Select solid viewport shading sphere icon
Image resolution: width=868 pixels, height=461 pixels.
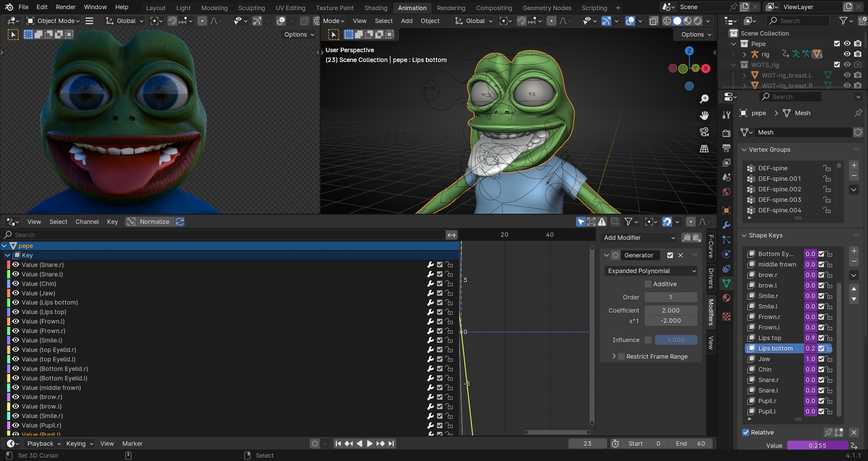tap(677, 21)
